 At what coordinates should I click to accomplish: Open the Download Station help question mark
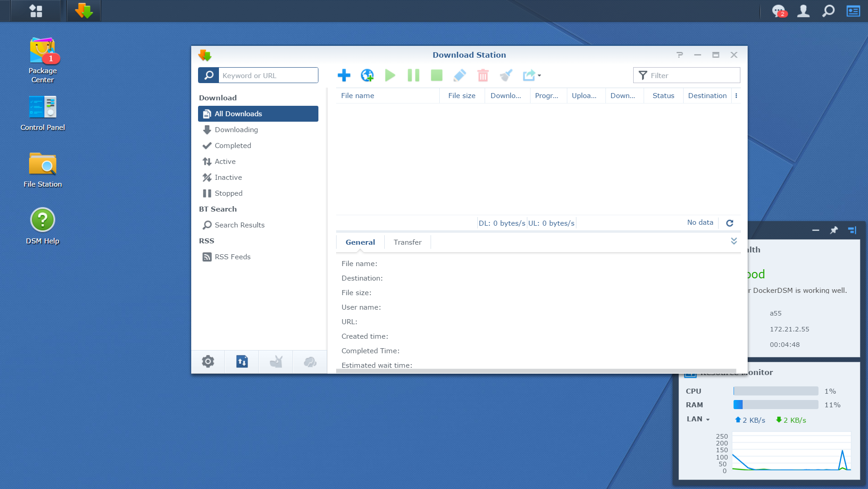pos(680,55)
